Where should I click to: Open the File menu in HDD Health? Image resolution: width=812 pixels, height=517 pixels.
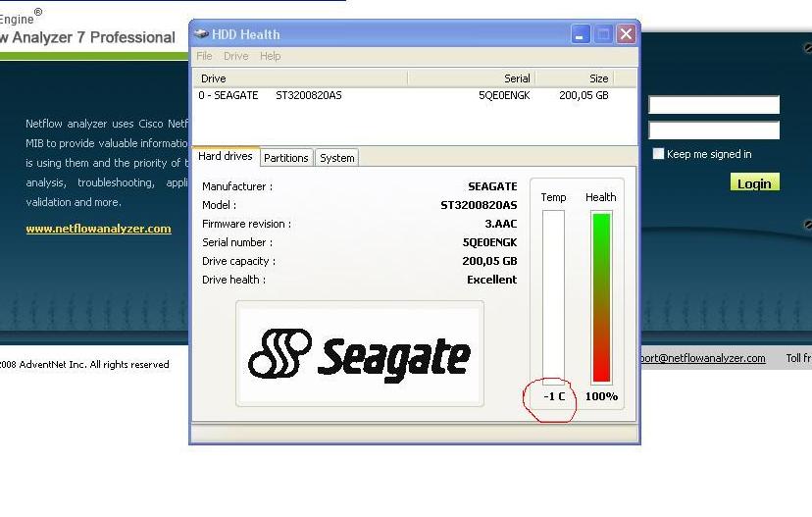click(204, 56)
